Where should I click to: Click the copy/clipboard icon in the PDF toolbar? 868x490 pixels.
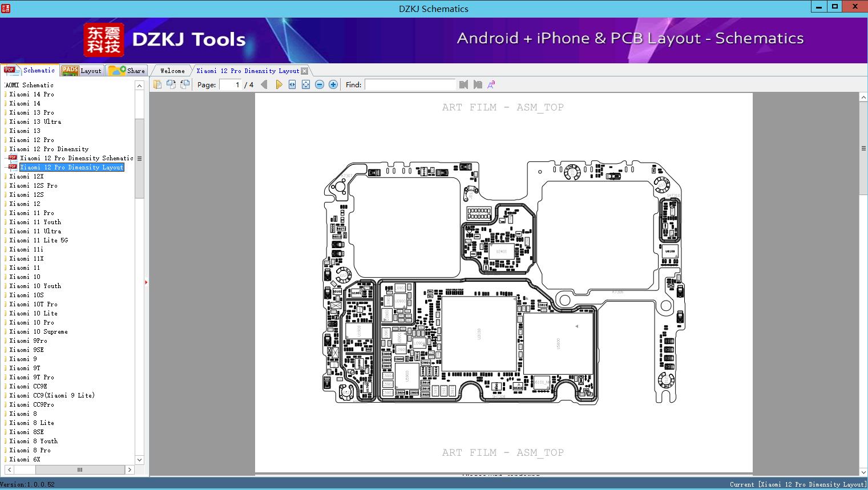157,84
